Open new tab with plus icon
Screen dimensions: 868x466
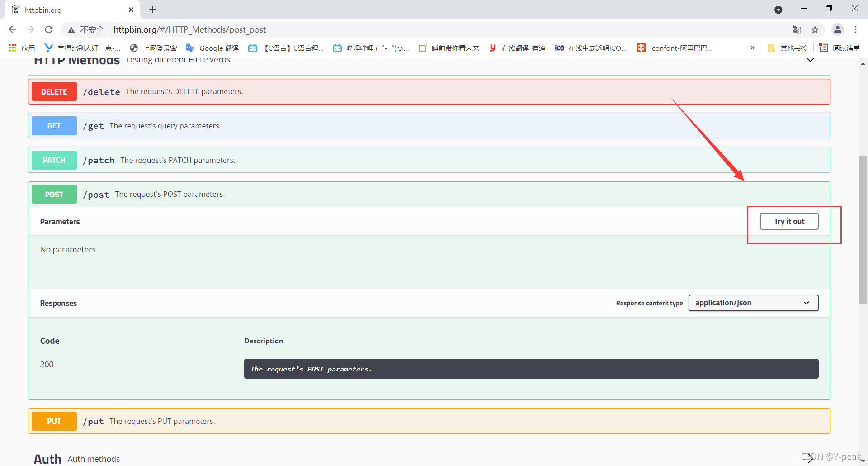coord(153,10)
